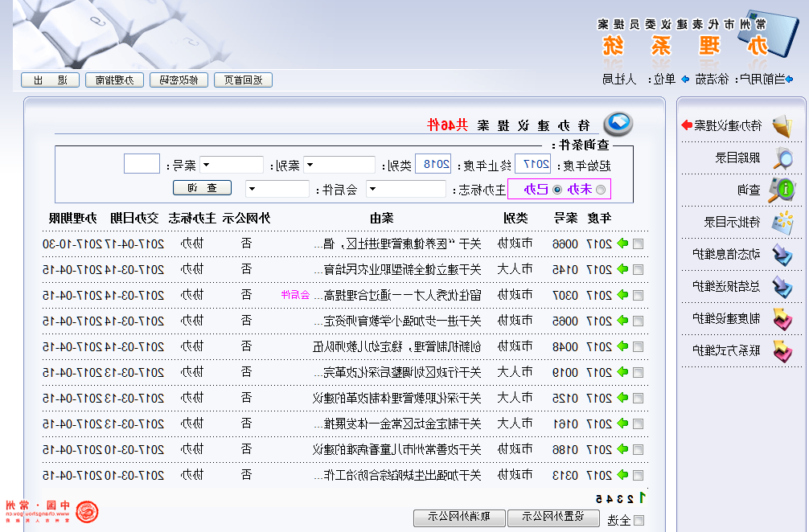Click the 总结报送维护 arrow icon
The width and height of the screenshot is (809, 532).
pyautogui.click(x=782, y=287)
